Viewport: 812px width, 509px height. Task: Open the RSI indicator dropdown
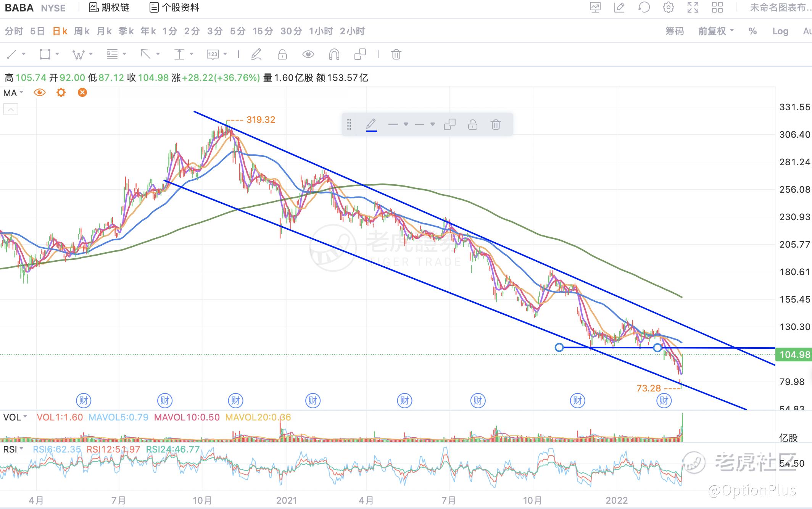coord(14,449)
